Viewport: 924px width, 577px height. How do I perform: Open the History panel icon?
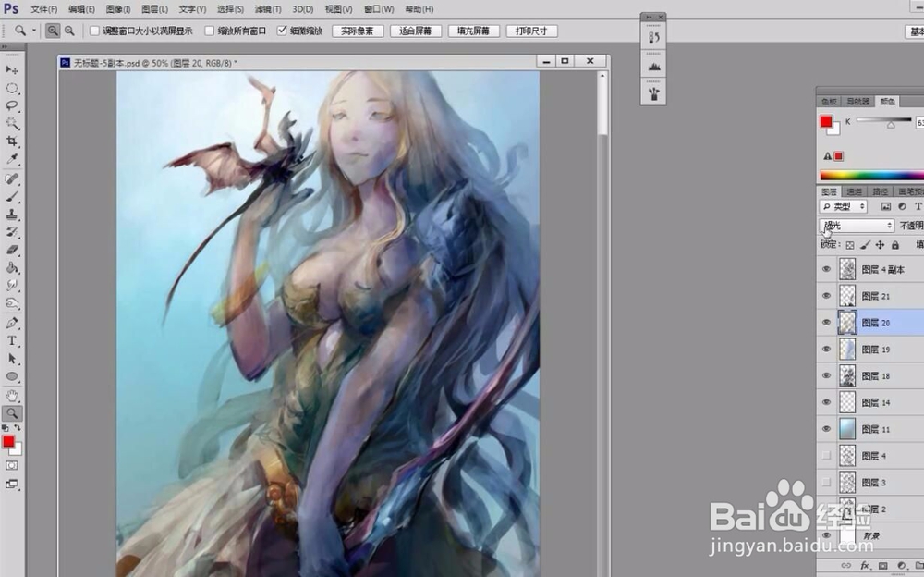point(653,38)
